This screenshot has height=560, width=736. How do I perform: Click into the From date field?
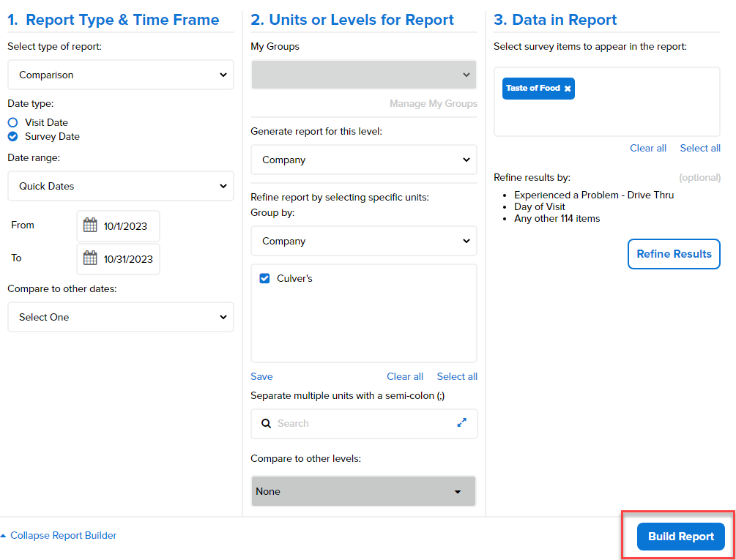(x=128, y=226)
